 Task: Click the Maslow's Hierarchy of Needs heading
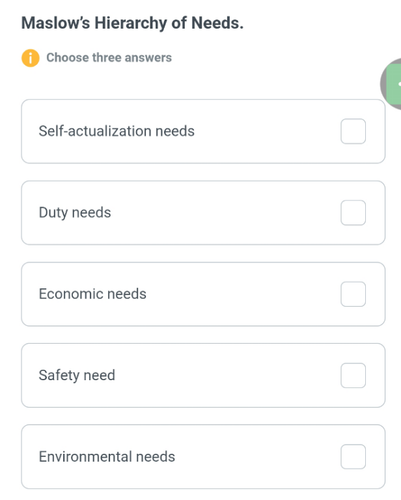point(132,23)
